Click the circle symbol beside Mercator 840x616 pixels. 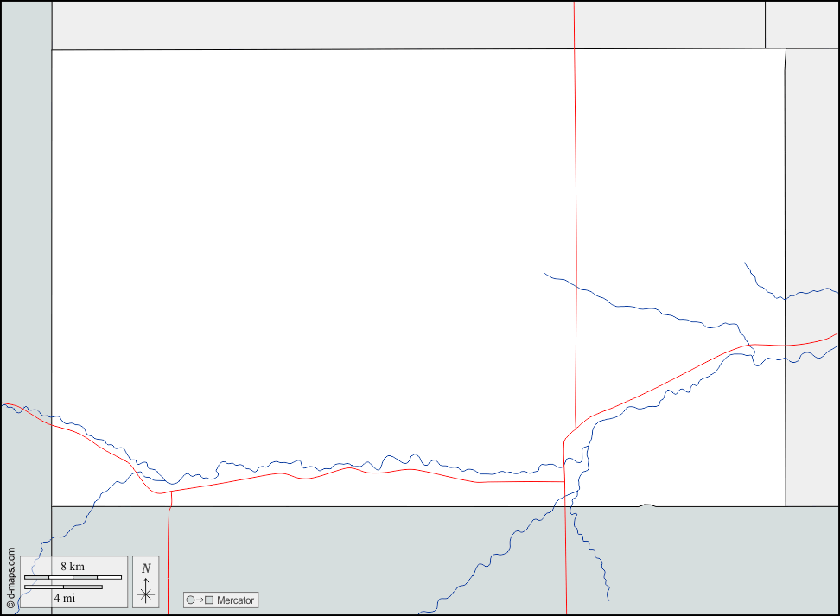[190, 600]
